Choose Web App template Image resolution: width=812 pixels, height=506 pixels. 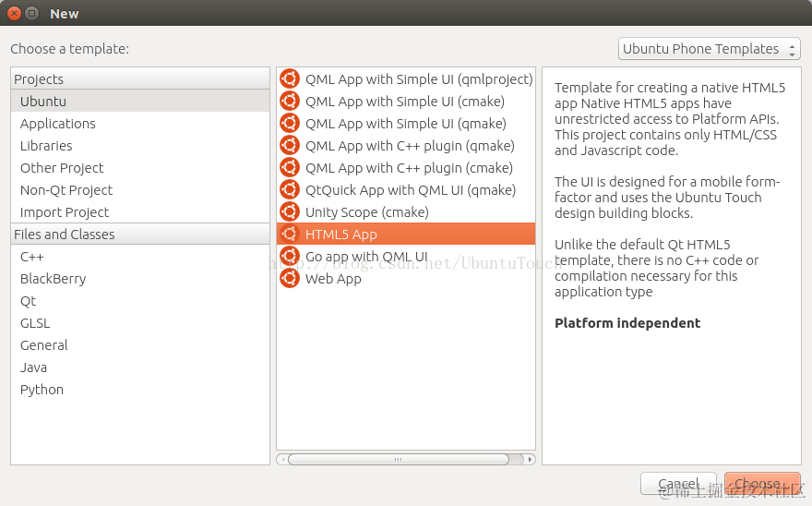click(x=406, y=279)
